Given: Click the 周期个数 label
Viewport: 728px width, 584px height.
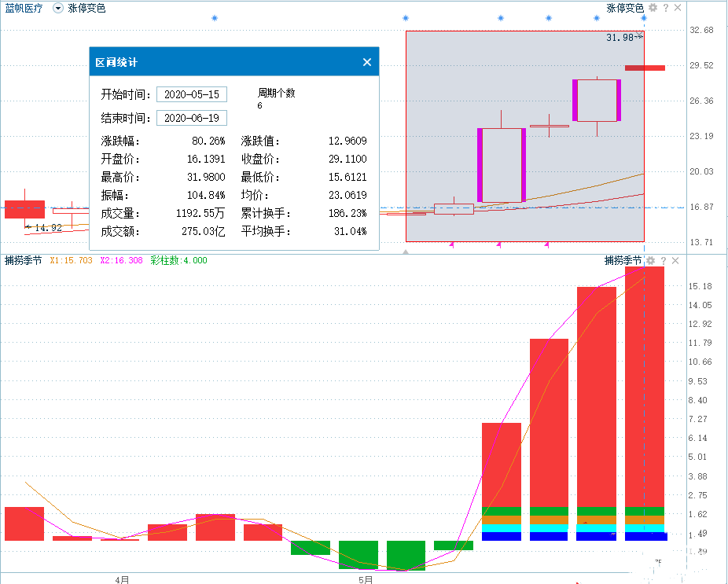Looking at the screenshot, I should (x=276, y=93).
